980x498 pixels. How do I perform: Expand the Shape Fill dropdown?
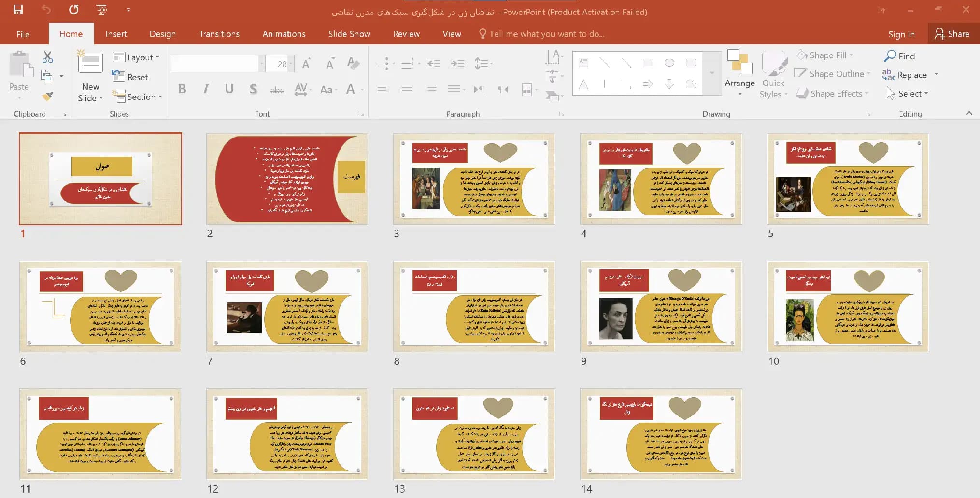[825, 55]
